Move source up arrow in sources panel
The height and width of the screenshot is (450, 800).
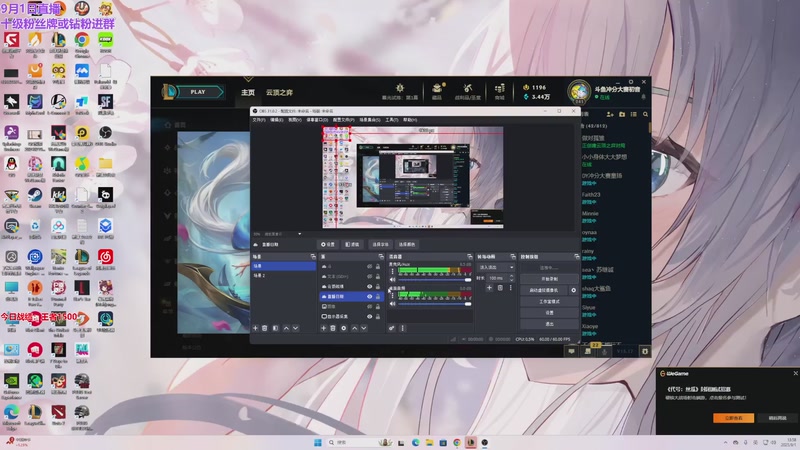(355, 328)
